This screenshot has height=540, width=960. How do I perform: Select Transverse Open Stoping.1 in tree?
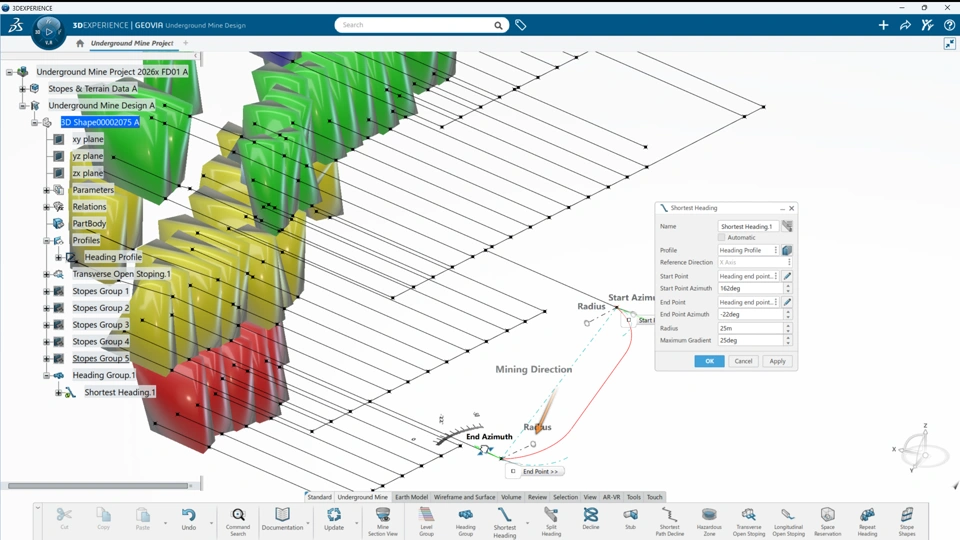(121, 274)
